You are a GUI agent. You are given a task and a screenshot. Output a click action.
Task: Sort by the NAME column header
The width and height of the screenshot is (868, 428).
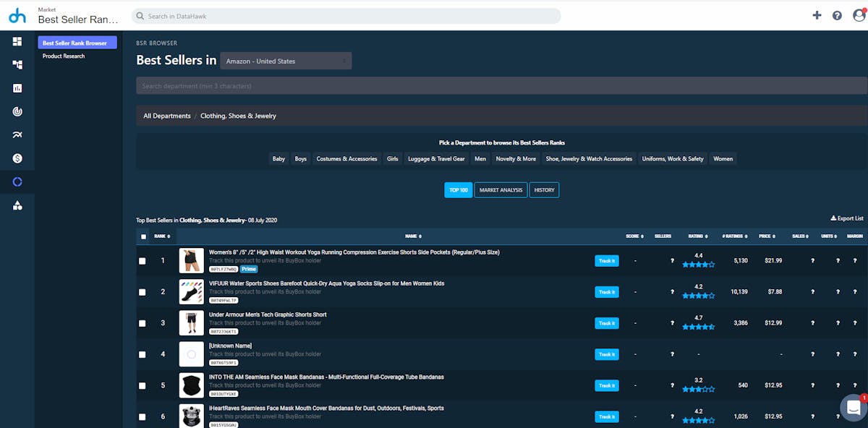point(413,236)
